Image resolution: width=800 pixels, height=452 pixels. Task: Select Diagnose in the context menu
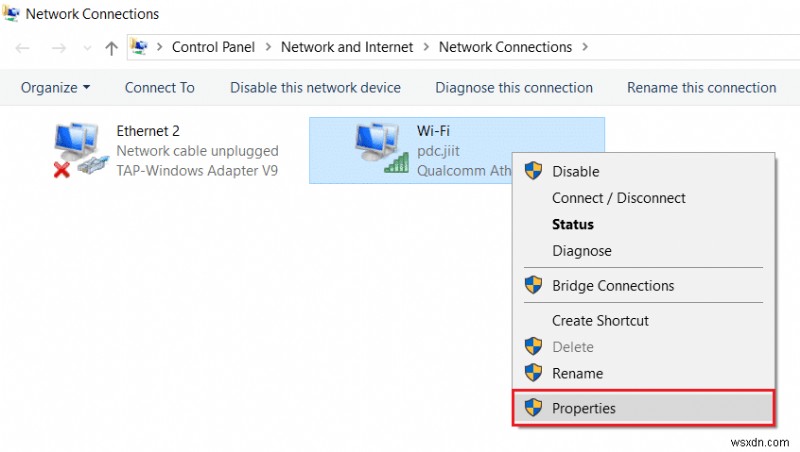[581, 251]
